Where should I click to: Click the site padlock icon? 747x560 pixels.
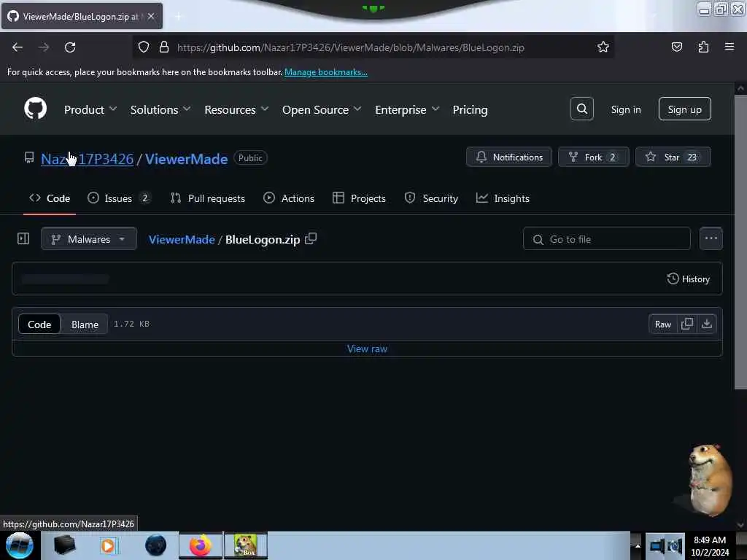[x=164, y=47]
